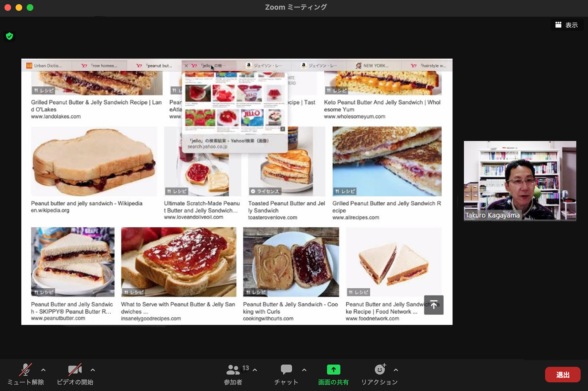The width and height of the screenshot is (588, 391).
Task: Click the green share screen icon
Action: (x=333, y=370)
